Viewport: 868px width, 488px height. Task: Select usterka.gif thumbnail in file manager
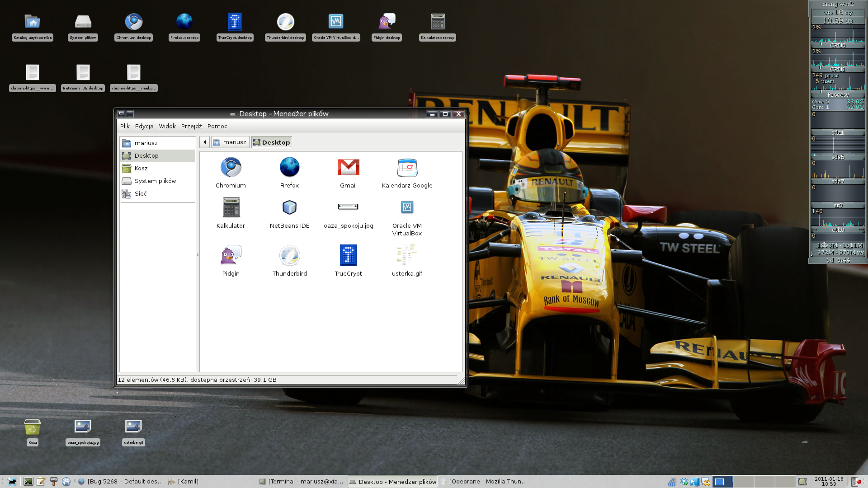click(407, 256)
